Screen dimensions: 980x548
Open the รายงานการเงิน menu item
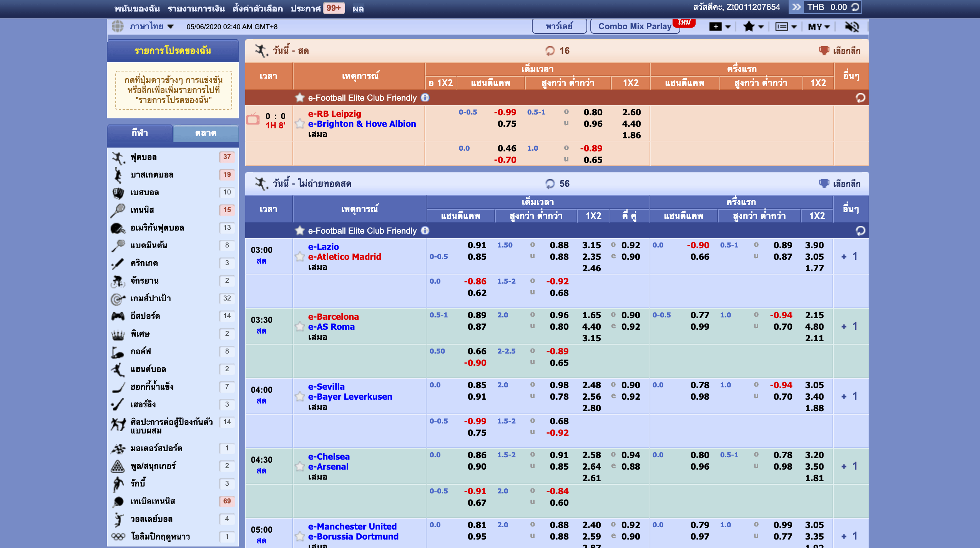pos(196,8)
